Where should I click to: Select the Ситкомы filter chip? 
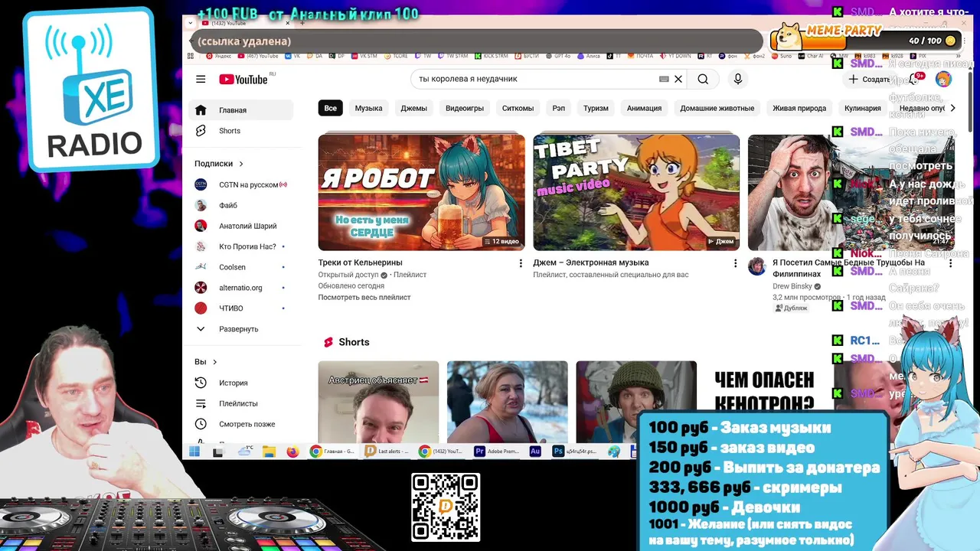click(x=518, y=108)
